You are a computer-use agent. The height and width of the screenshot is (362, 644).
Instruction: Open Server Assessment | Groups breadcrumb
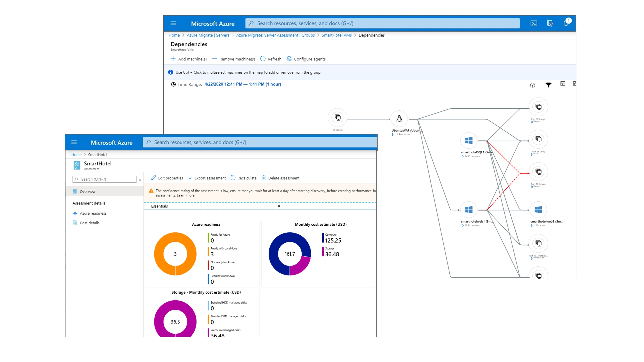275,35
